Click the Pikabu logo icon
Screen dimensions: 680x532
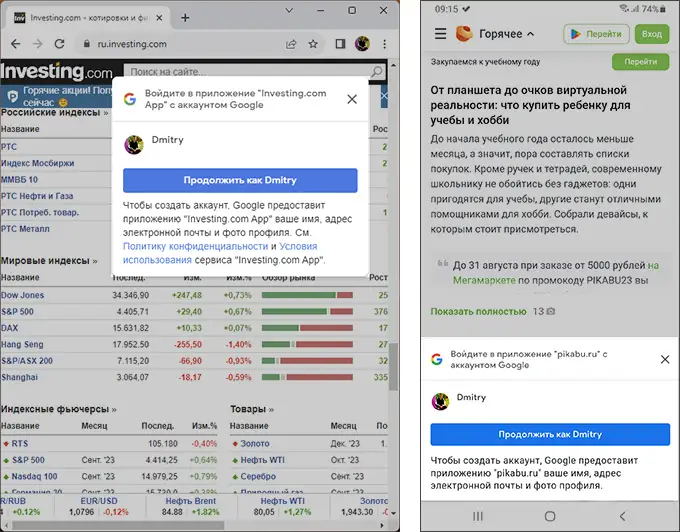[x=465, y=34]
